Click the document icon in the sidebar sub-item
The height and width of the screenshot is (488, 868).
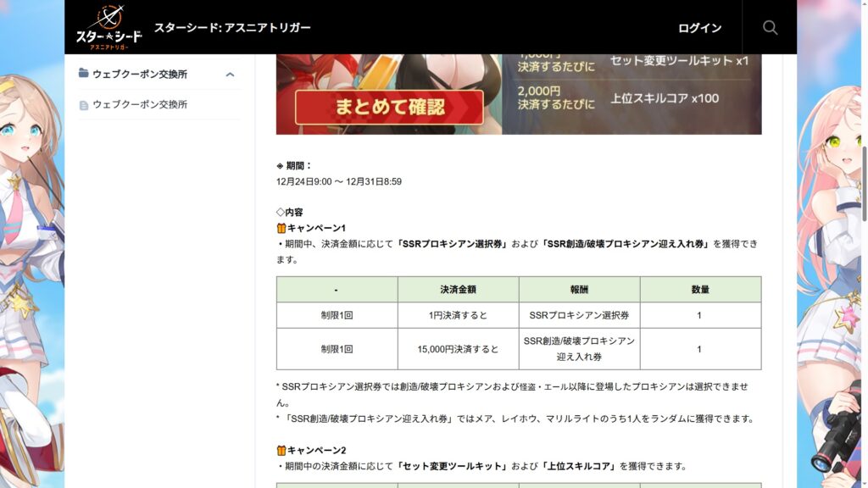pos(84,105)
